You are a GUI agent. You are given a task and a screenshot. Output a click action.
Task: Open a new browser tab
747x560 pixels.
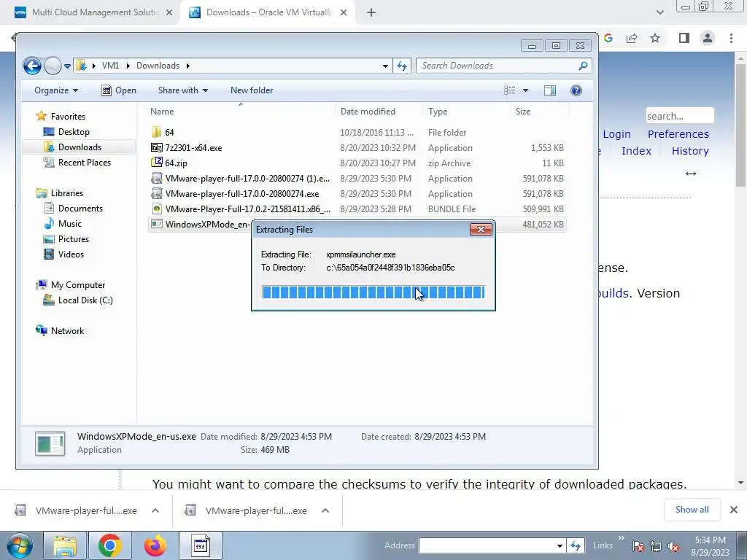(371, 13)
